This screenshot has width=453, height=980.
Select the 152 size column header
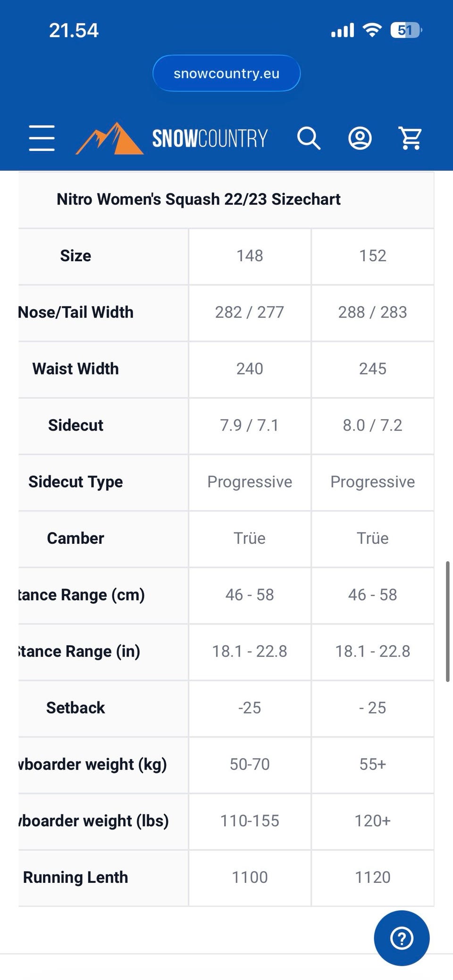click(x=372, y=256)
